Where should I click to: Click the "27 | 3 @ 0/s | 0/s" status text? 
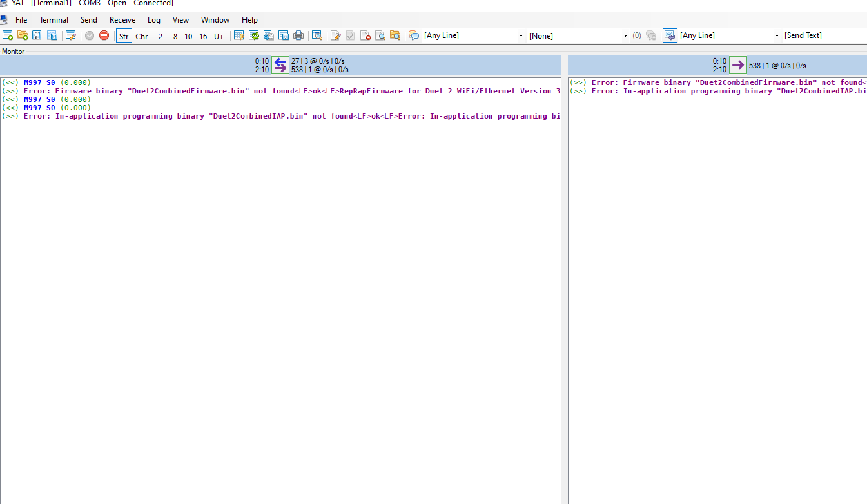pyautogui.click(x=318, y=61)
